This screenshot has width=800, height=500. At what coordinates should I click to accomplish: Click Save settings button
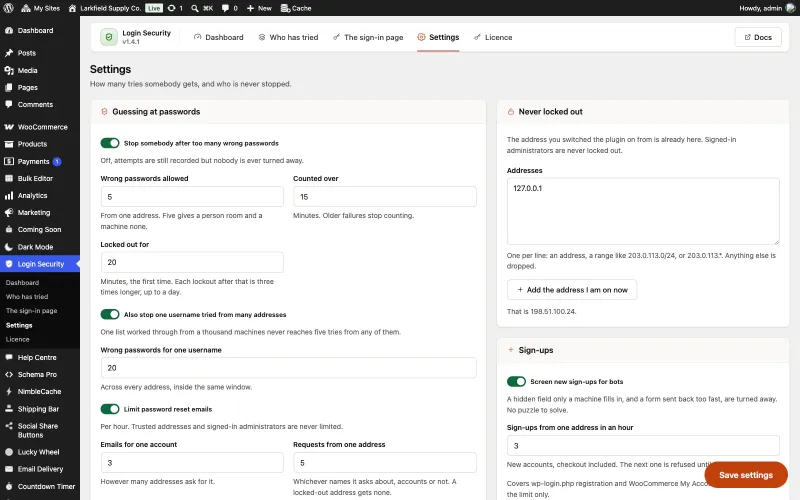[x=746, y=475]
